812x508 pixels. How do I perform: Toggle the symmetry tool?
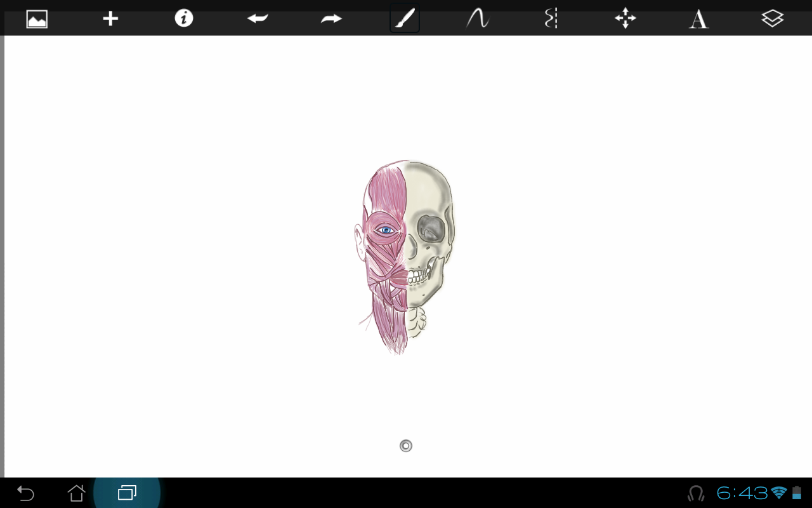(551, 19)
